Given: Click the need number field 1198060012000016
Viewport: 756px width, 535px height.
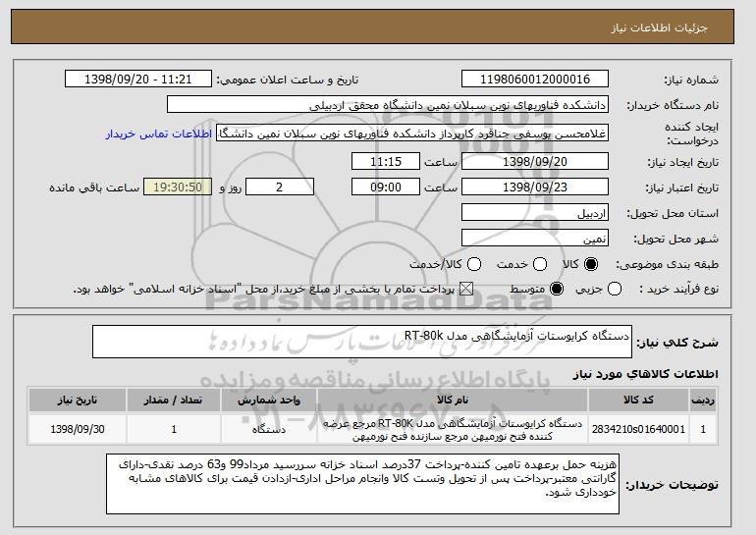Looking at the screenshot, I should pos(535,80).
